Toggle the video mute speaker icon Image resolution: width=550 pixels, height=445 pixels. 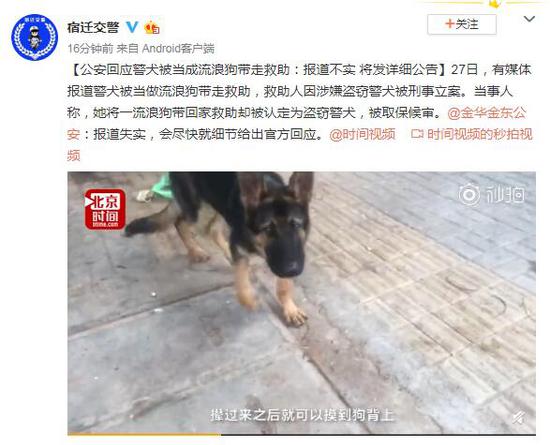[520, 418]
